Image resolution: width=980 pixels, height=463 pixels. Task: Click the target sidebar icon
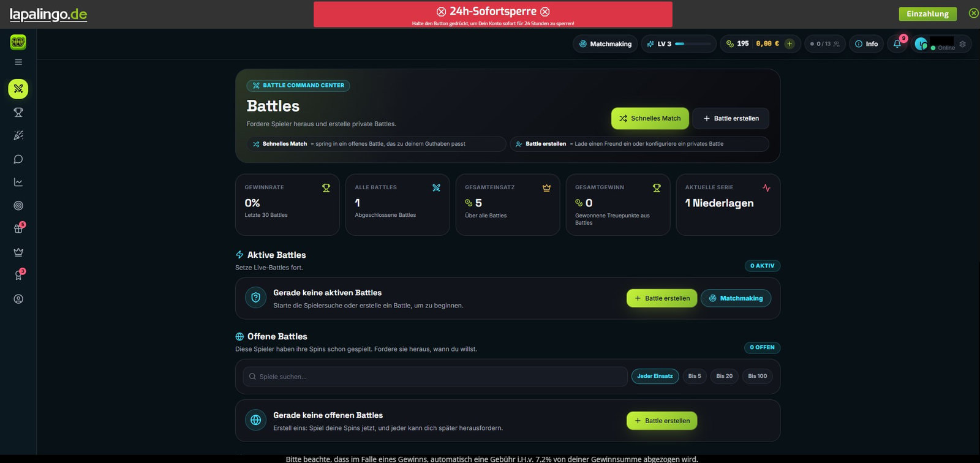pos(18,206)
